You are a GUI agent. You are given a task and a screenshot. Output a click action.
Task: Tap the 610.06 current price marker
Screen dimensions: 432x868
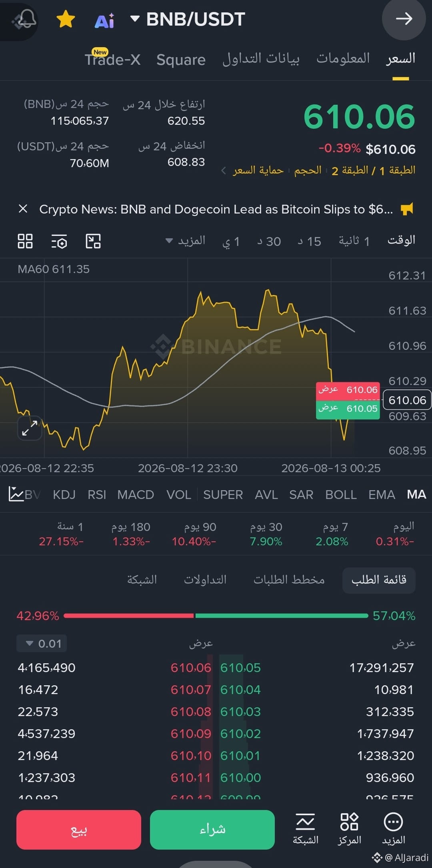coord(407,400)
